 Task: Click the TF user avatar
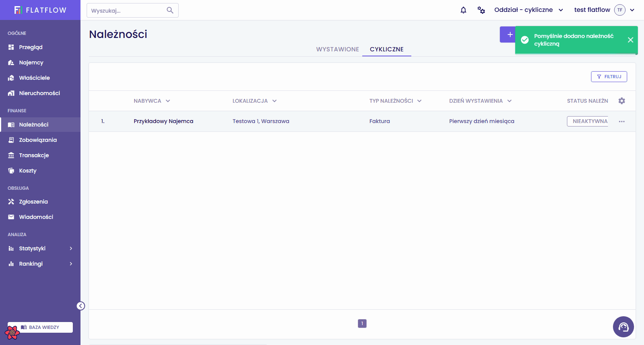coord(620,10)
